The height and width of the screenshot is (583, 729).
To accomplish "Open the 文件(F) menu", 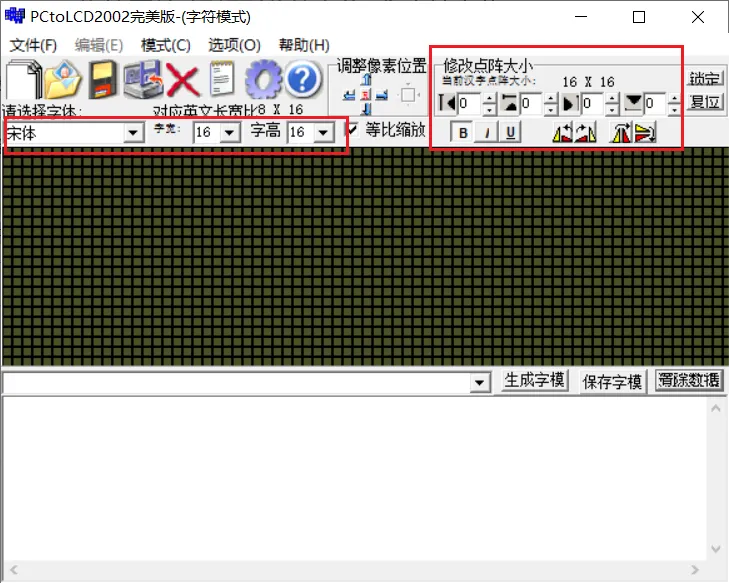I will [33, 45].
